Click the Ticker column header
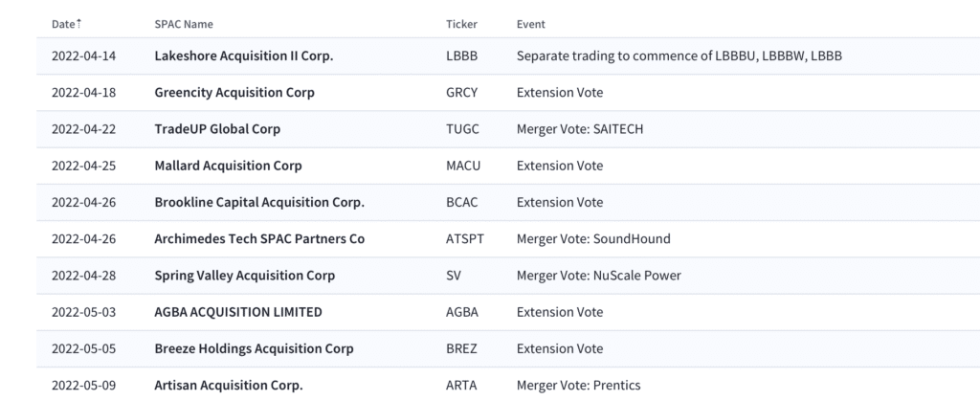This screenshot has width=980, height=401. tap(461, 24)
